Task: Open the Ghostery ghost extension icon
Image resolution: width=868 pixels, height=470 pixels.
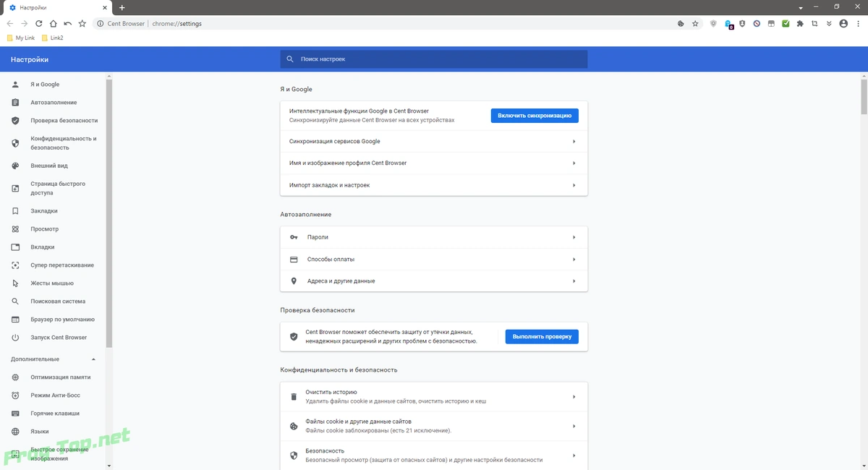Action: pyautogui.click(x=729, y=24)
